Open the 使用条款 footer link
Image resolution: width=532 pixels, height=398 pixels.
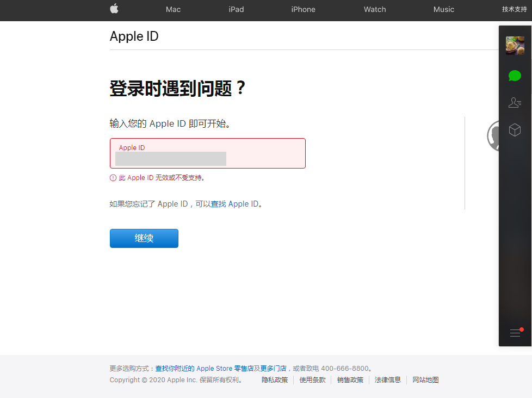(x=312, y=380)
